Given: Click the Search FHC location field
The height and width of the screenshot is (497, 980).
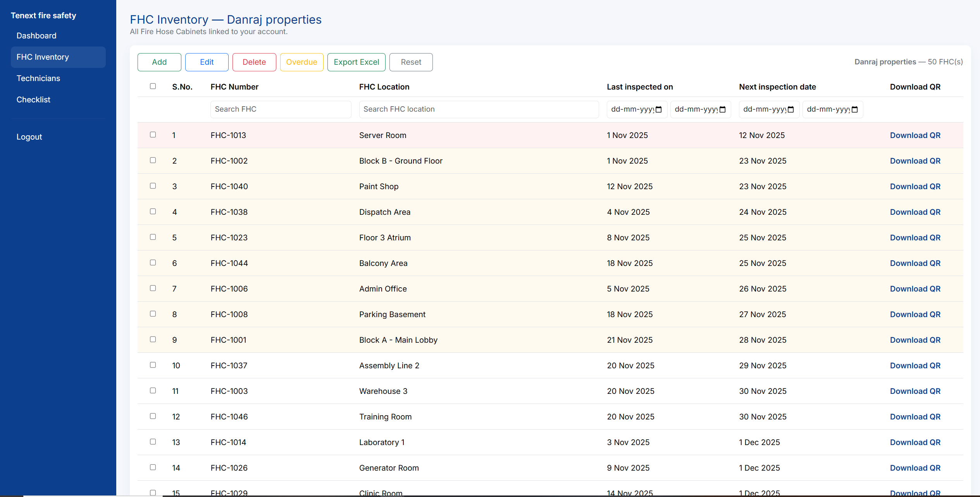Looking at the screenshot, I should (x=479, y=109).
